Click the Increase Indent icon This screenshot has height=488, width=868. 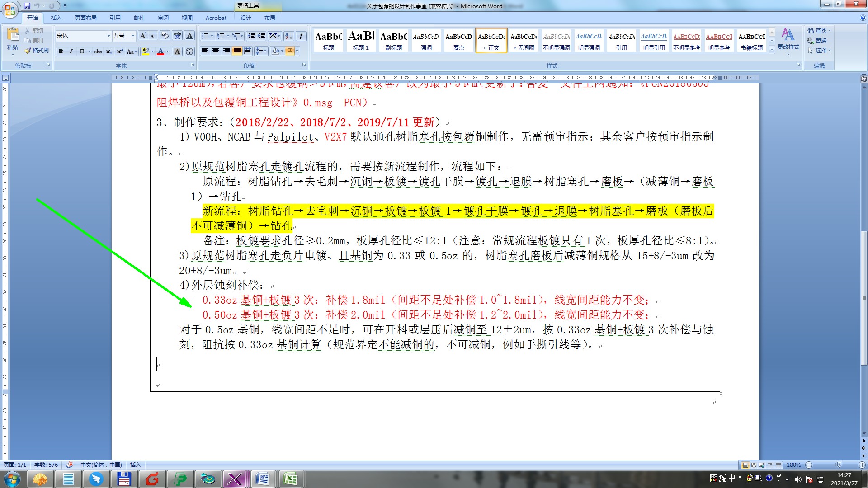point(262,36)
